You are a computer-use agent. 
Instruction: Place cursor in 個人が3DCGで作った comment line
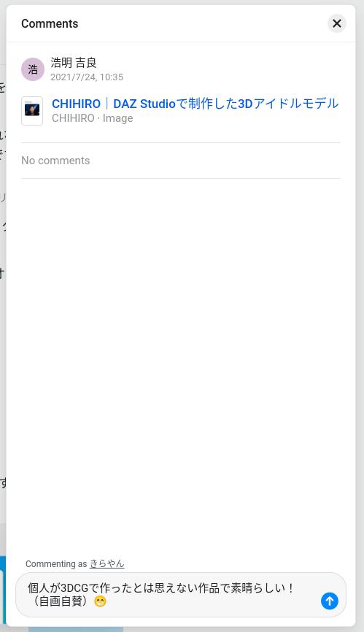click(x=161, y=588)
